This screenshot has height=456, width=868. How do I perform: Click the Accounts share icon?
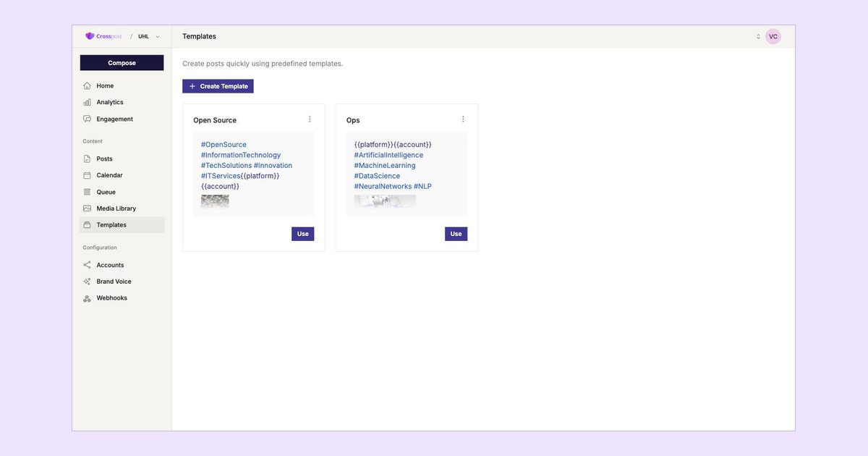tap(87, 265)
